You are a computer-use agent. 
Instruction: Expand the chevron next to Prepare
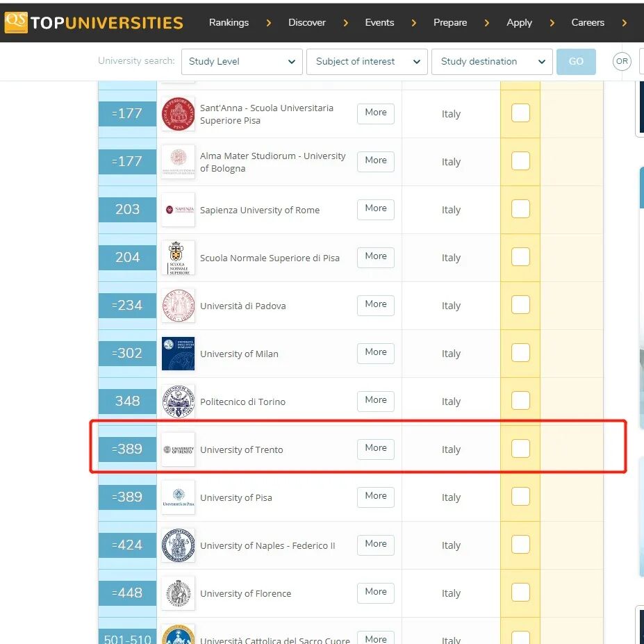tap(487, 23)
